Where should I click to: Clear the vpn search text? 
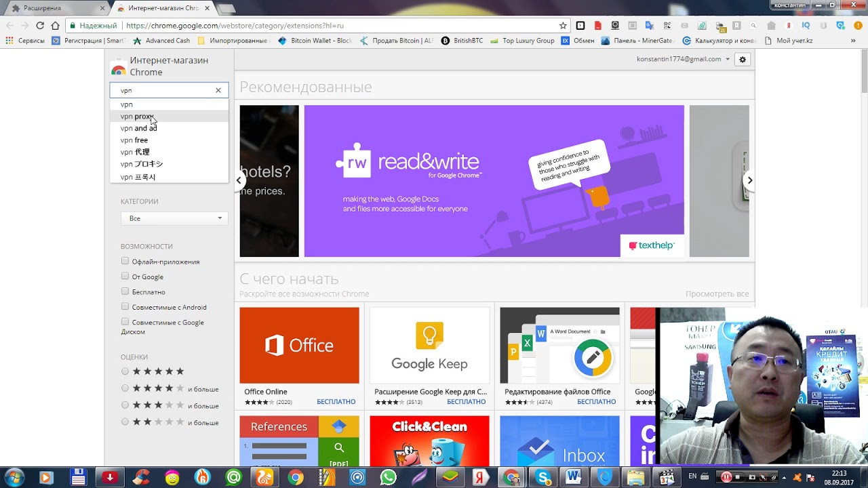[218, 90]
